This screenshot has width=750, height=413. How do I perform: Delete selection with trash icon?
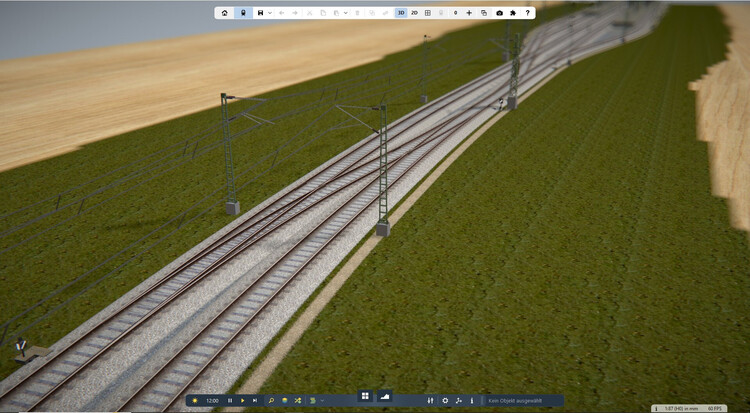(357, 13)
